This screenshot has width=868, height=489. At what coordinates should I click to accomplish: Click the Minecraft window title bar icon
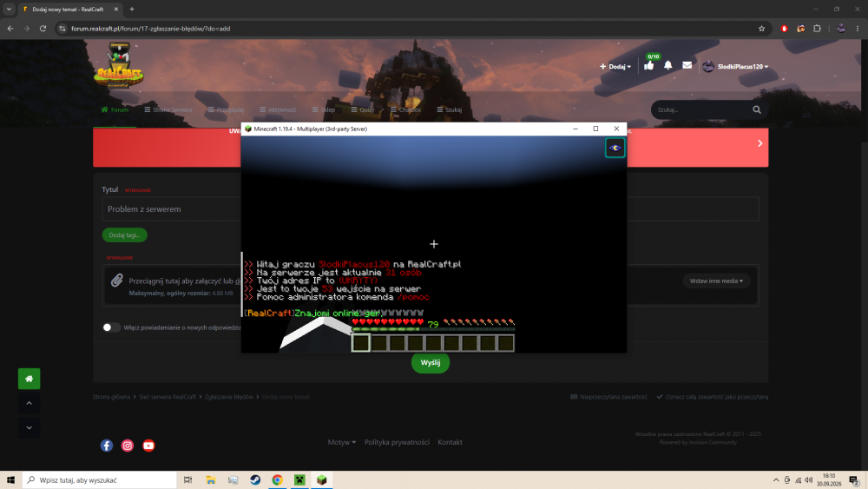point(248,129)
